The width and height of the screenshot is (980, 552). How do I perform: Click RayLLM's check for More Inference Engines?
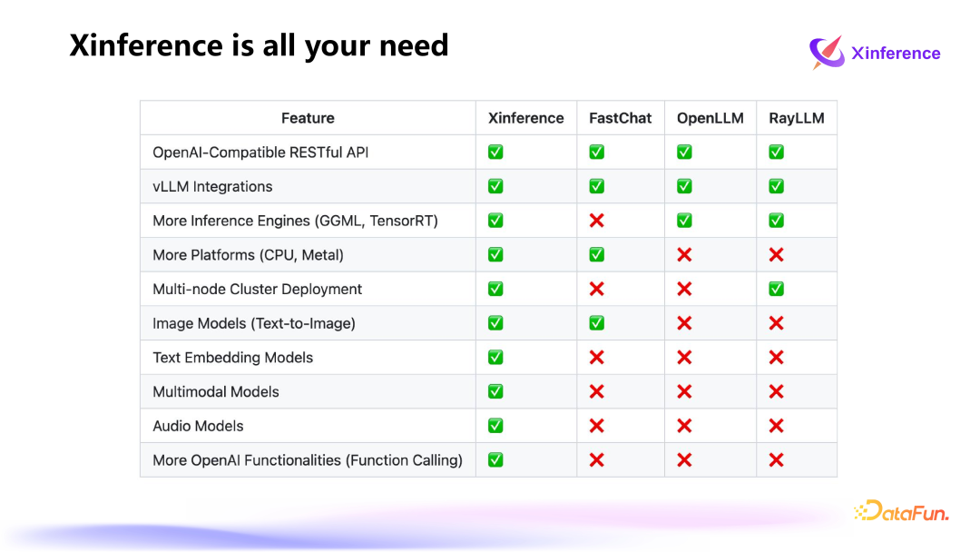coord(776,221)
